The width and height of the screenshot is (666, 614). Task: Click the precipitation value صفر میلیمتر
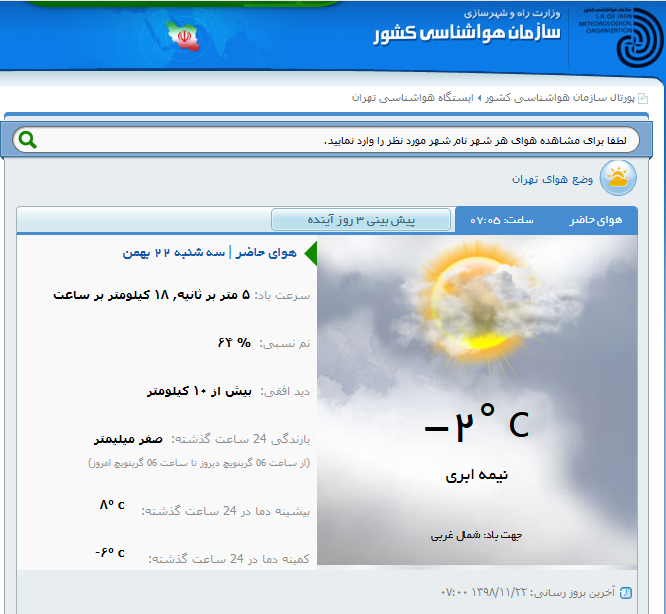128,439
